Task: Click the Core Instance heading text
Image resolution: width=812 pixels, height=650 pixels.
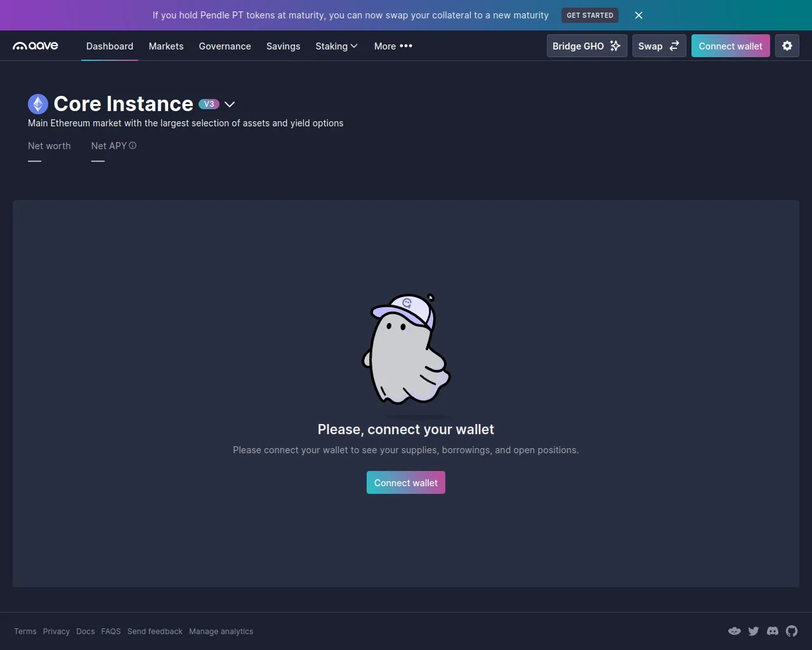Action: (124, 104)
